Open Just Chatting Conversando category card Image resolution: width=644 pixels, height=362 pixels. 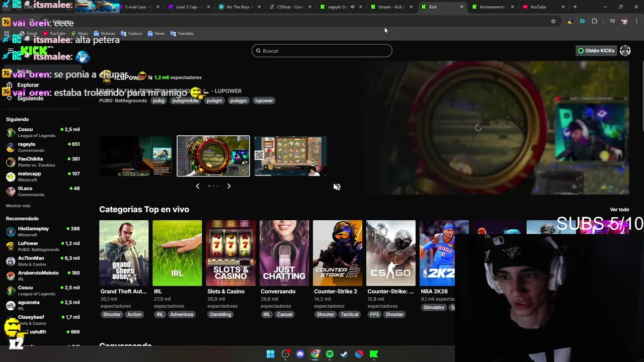tap(284, 253)
